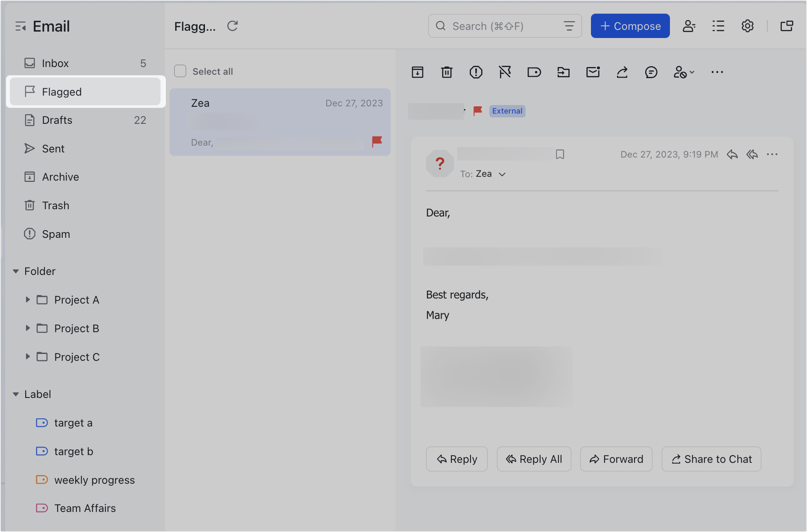Viewport: 807px width, 532px height.
Task: Click the Compose button
Action: tap(630, 26)
